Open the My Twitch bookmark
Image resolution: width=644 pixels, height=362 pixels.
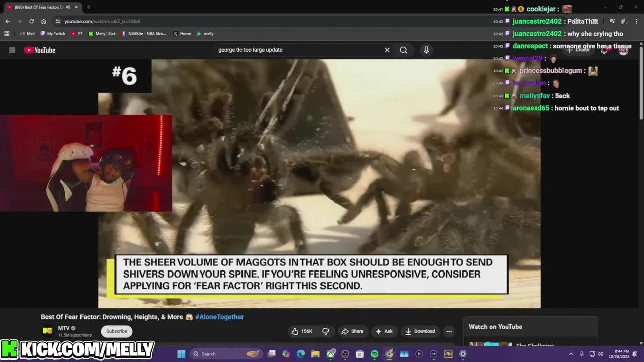(x=52, y=34)
